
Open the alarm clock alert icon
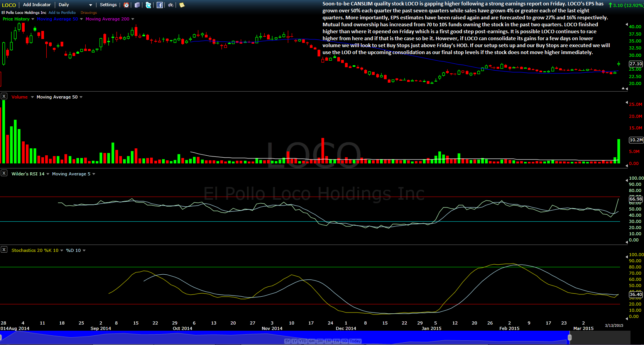pyautogui.click(x=126, y=5)
